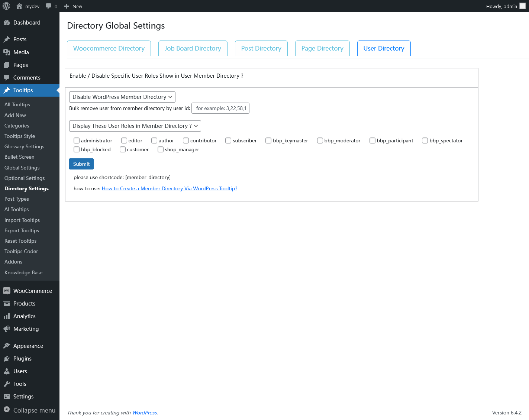Click the bulk remove user id input field
The image size is (529, 420).
[x=220, y=108]
